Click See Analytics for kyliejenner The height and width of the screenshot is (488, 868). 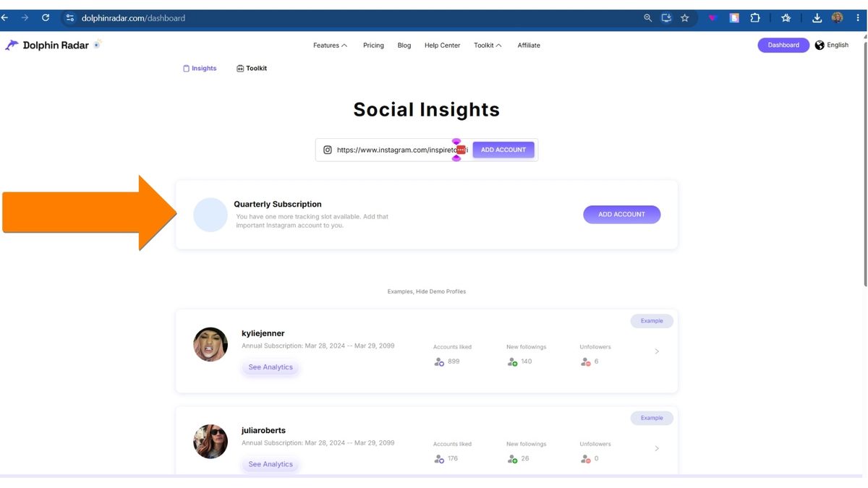click(x=271, y=367)
